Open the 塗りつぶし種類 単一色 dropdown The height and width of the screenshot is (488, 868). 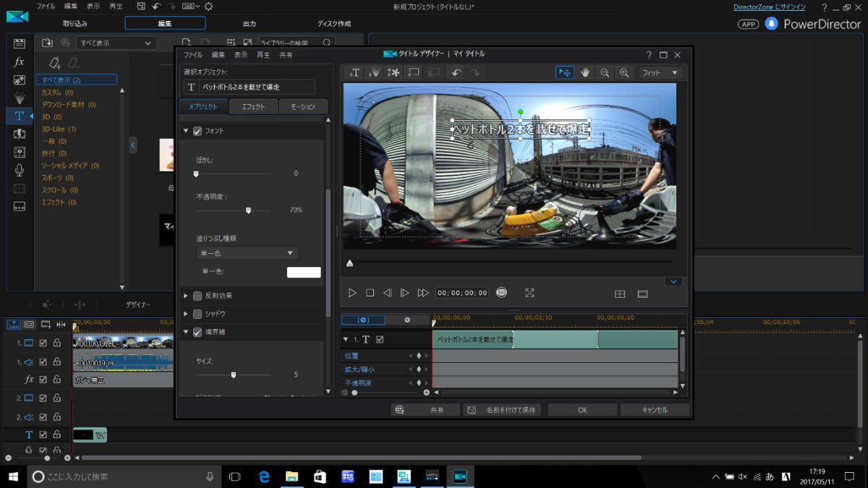pyautogui.click(x=247, y=253)
